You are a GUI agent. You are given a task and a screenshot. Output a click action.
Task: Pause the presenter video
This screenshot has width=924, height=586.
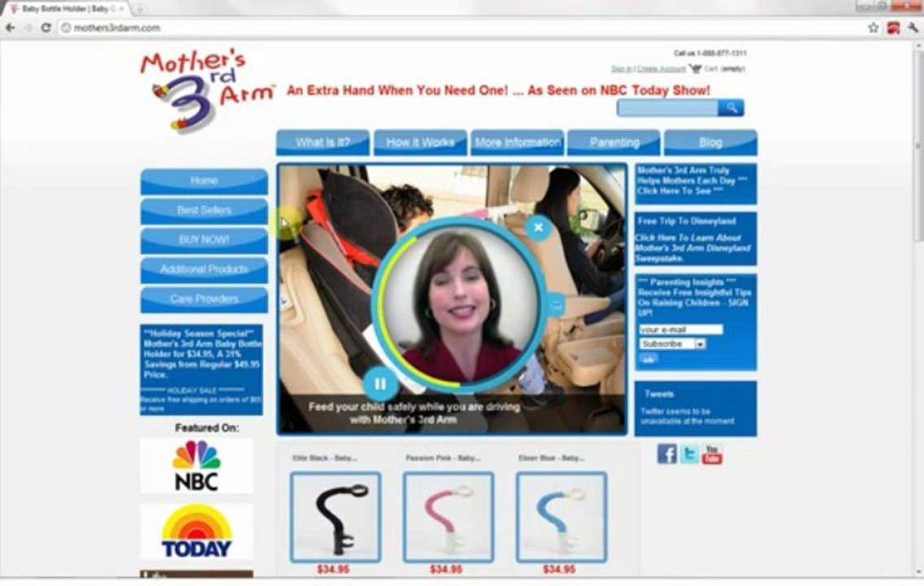click(x=380, y=384)
